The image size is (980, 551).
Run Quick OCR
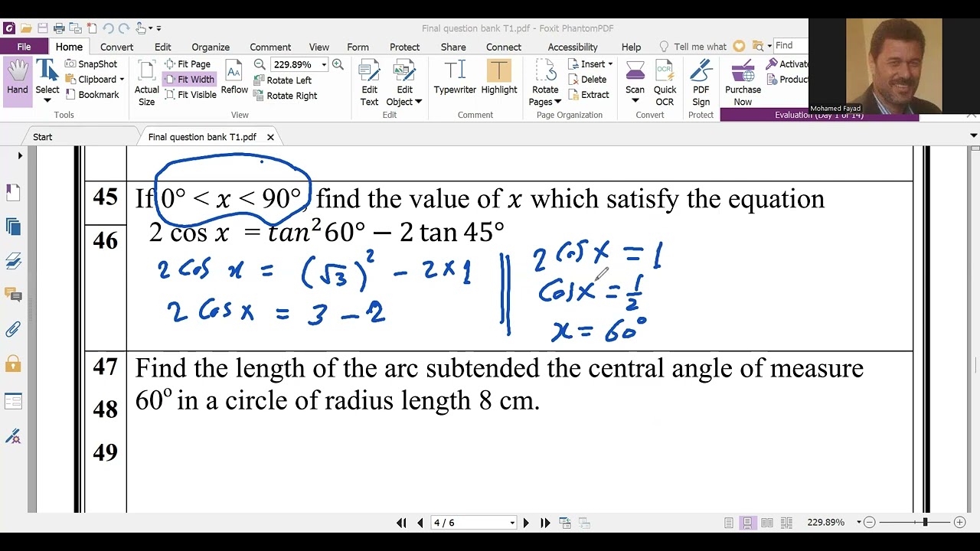pyautogui.click(x=665, y=83)
